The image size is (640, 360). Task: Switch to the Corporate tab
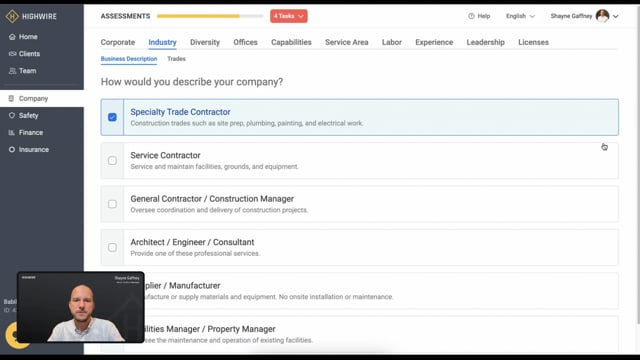[x=118, y=42]
